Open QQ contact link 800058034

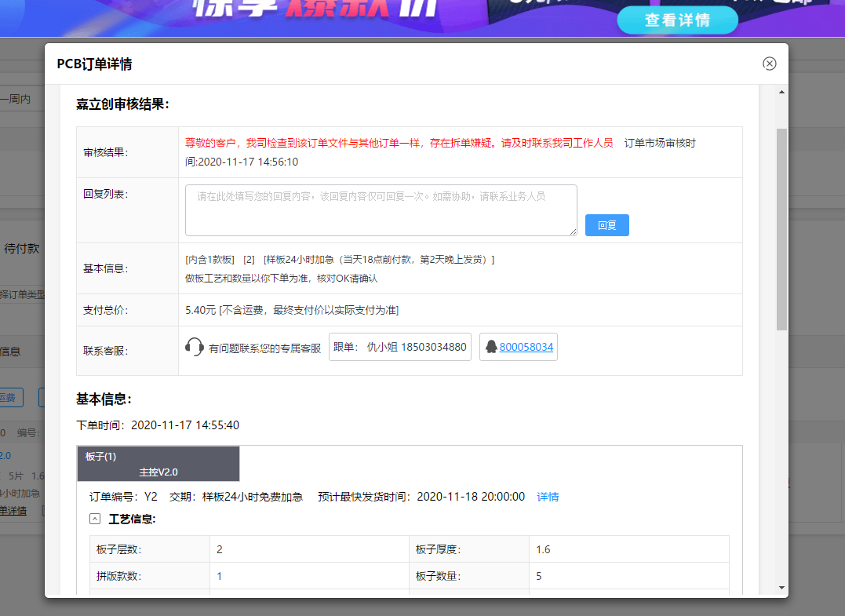526,347
